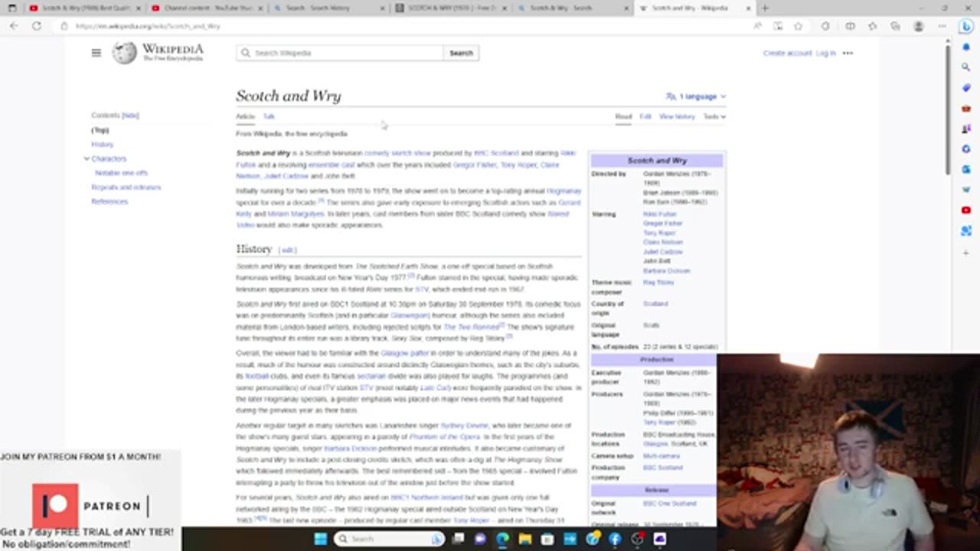
Task: Add a sidebar app with plus icon
Action: pos(966,252)
